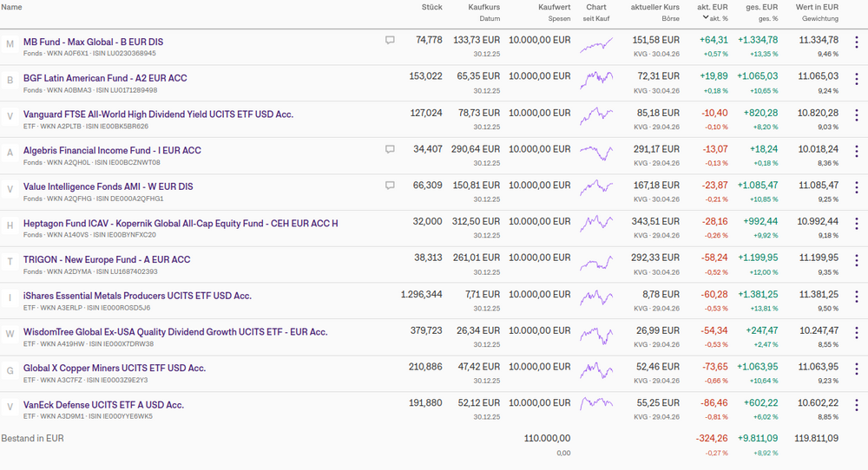Open the options menu for MB Fund row
Image resolution: width=868 pixels, height=470 pixels.
pos(857,42)
